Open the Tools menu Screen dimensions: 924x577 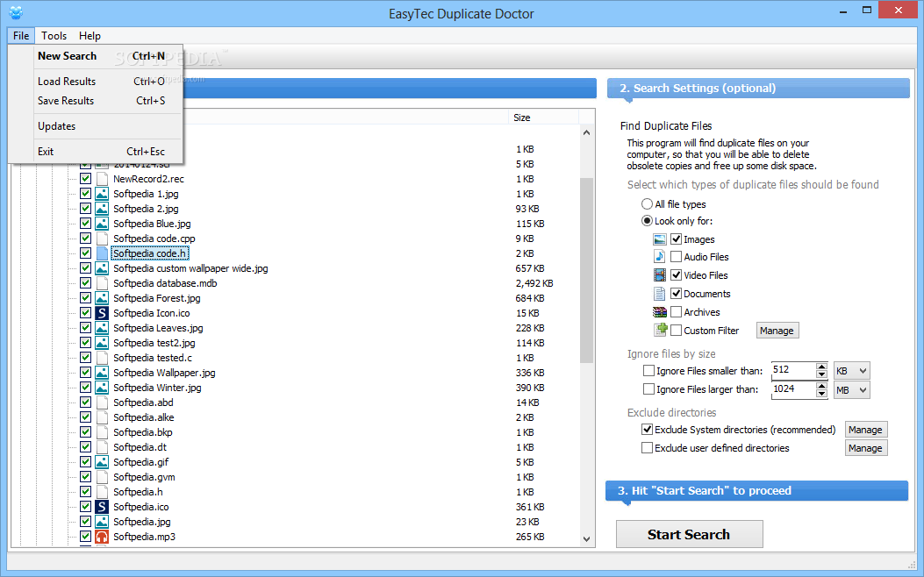click(x=54, y=36)
